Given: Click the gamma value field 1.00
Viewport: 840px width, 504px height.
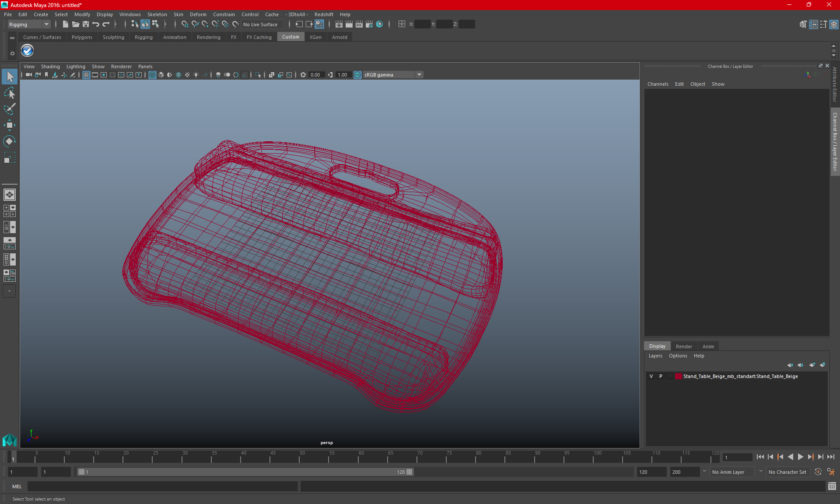Looking at the screenshot, I should [x=343, y=75].
